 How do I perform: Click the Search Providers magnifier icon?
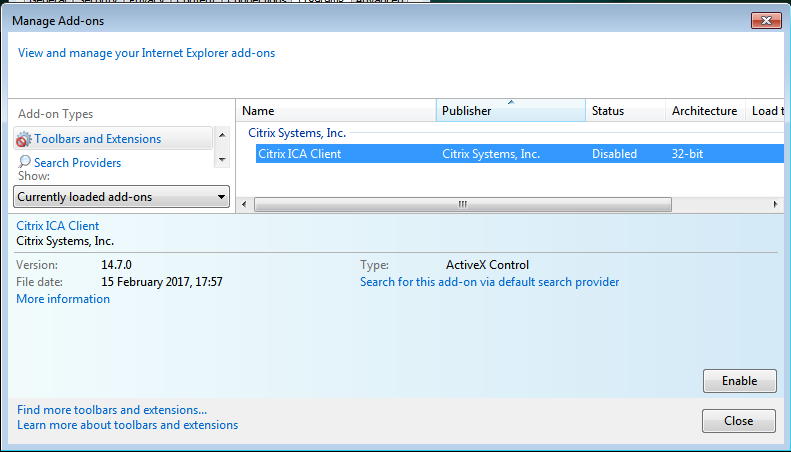click(24, 162)
